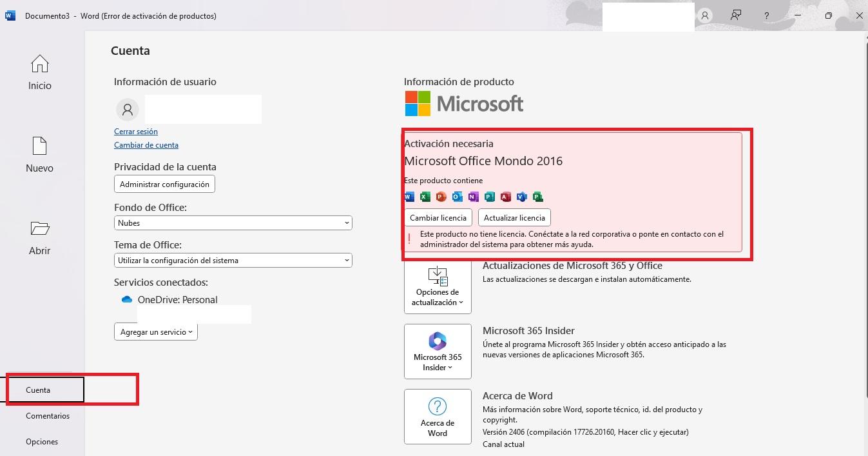
Task: Select the Visio icon in the products row
Action: click(521, 197)
